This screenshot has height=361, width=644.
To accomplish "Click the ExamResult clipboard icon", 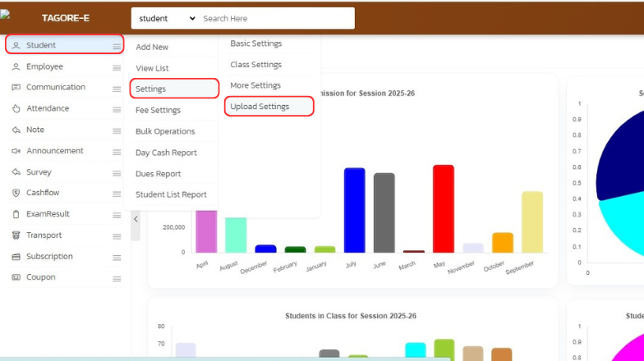I will (x=16, y=214).
